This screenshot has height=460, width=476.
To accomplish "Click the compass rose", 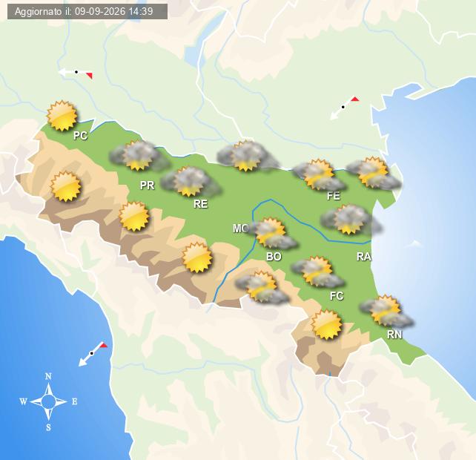I will click(x=49, y=401).
